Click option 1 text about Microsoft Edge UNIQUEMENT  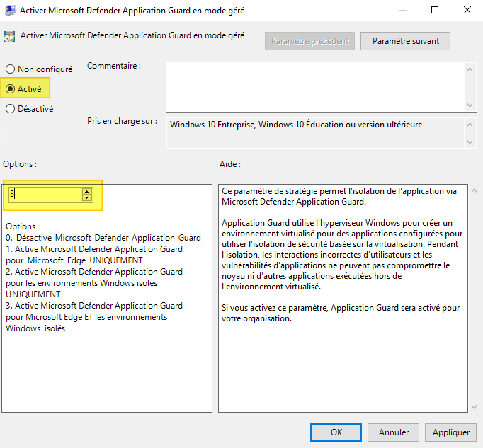point(94,255)
